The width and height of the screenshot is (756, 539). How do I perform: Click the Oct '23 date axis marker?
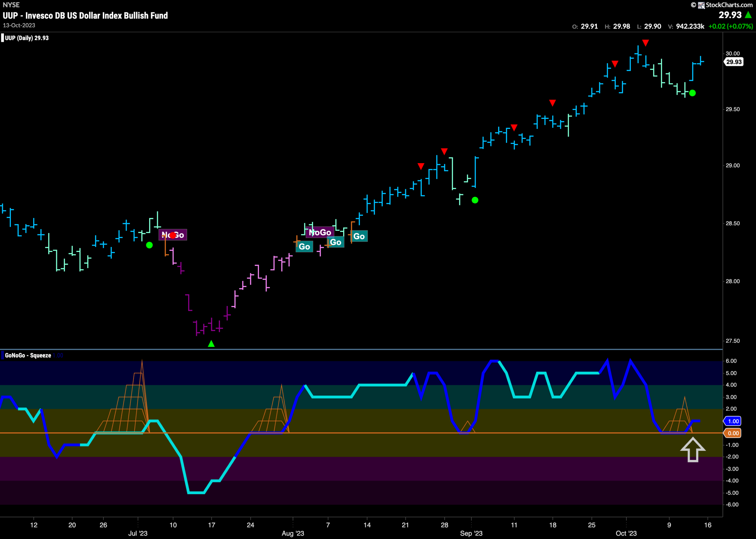626,533
